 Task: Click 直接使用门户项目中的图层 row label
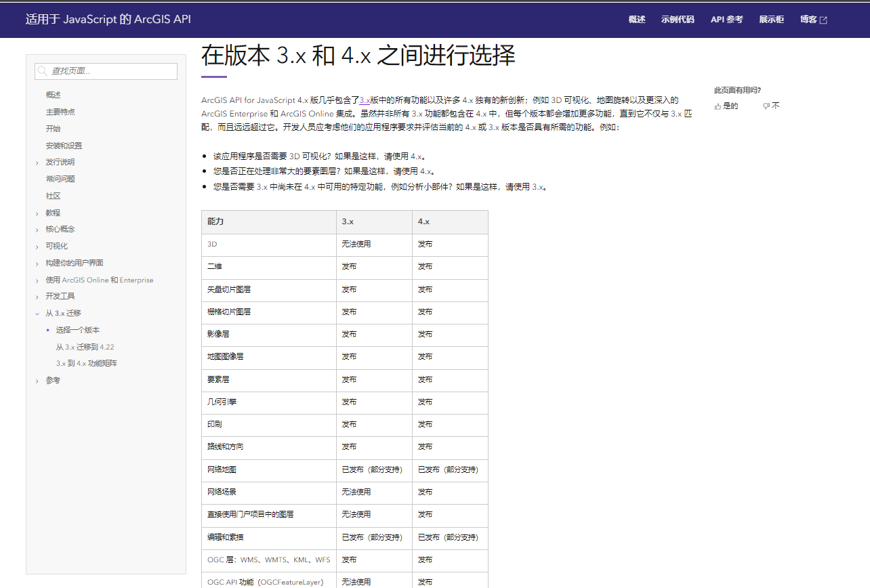point(251,514)
